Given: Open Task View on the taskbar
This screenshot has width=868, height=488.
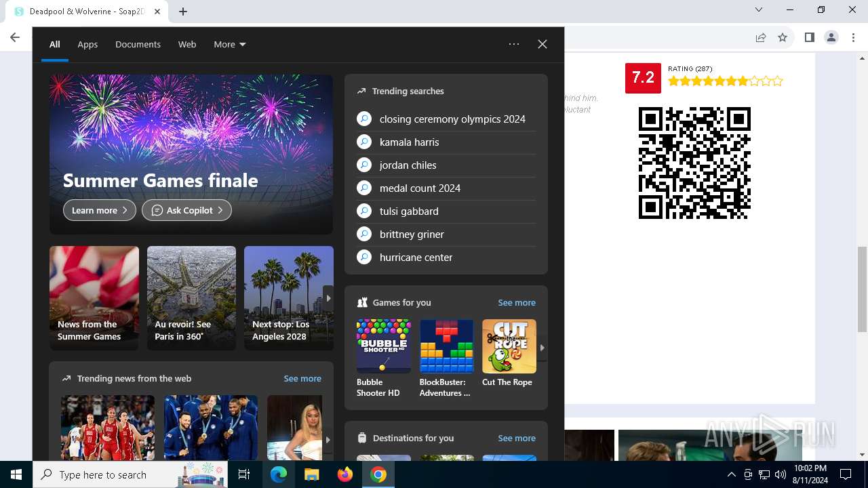Looking at the screenshot, I should (244, 474).
